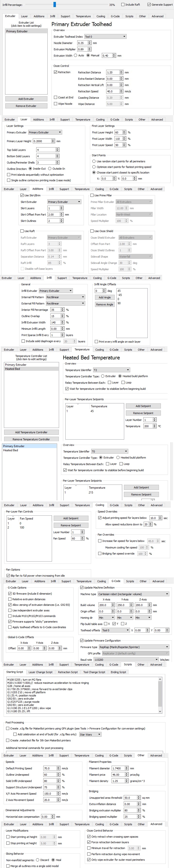The height and width of the screenshot is (868, 174).
Task: Open the Extruder Toolhead Index dropdown
Action: click(105, 37)
